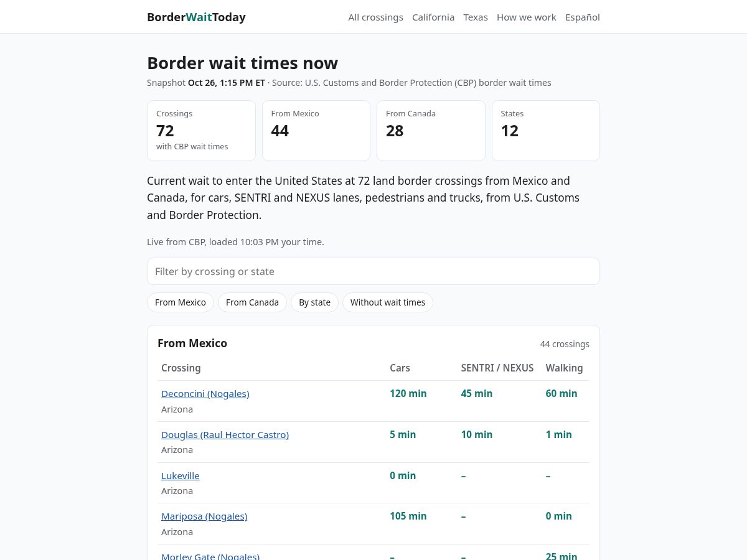The width and height of the screenshot is (747, 560).
Task: Click the '44 crossings' count label
Action: [x=565, y=344]
